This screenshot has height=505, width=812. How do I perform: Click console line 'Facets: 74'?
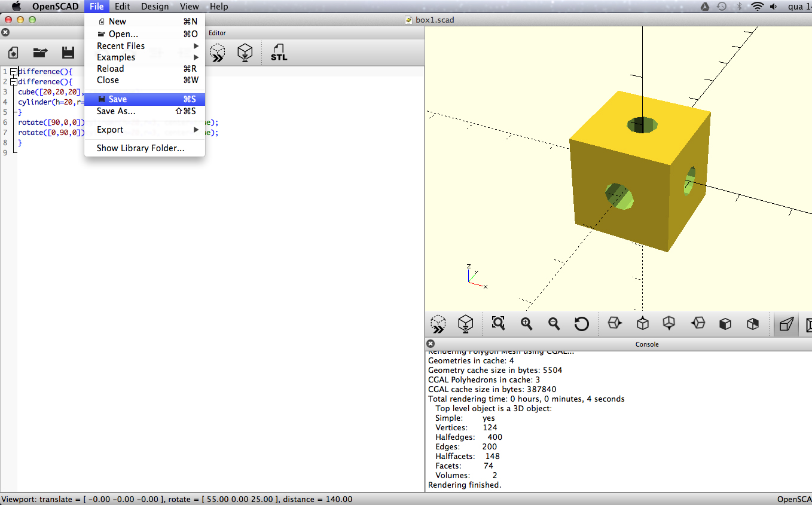click(464, 466)
